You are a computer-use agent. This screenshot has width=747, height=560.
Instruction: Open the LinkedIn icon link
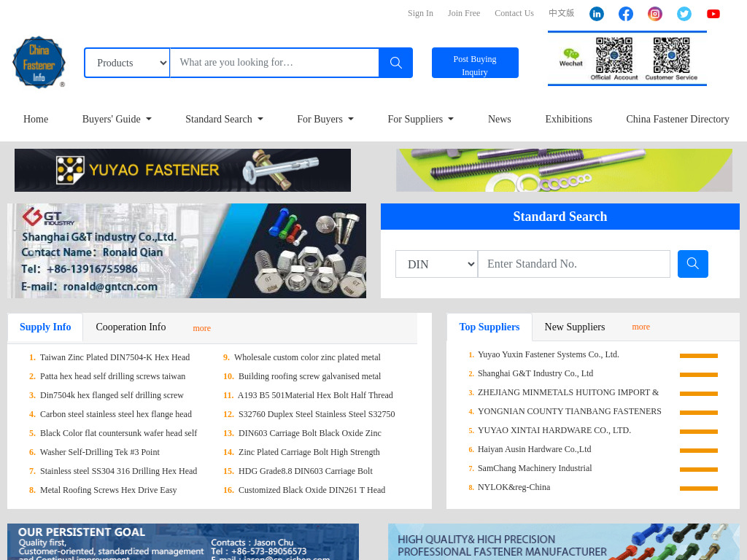(597, 14)
